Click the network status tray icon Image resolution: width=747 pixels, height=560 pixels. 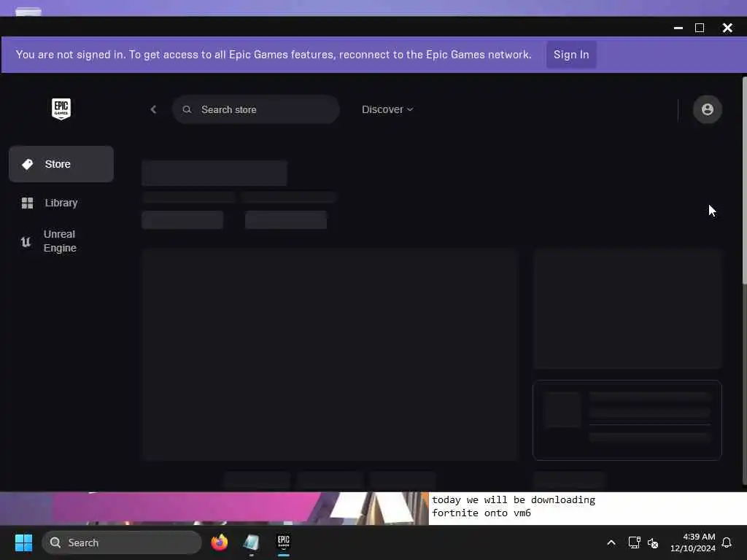point(634,542)
